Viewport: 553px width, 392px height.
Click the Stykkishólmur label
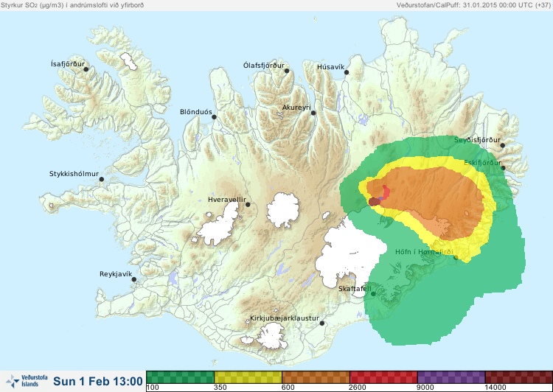click(x=74, y=174)
